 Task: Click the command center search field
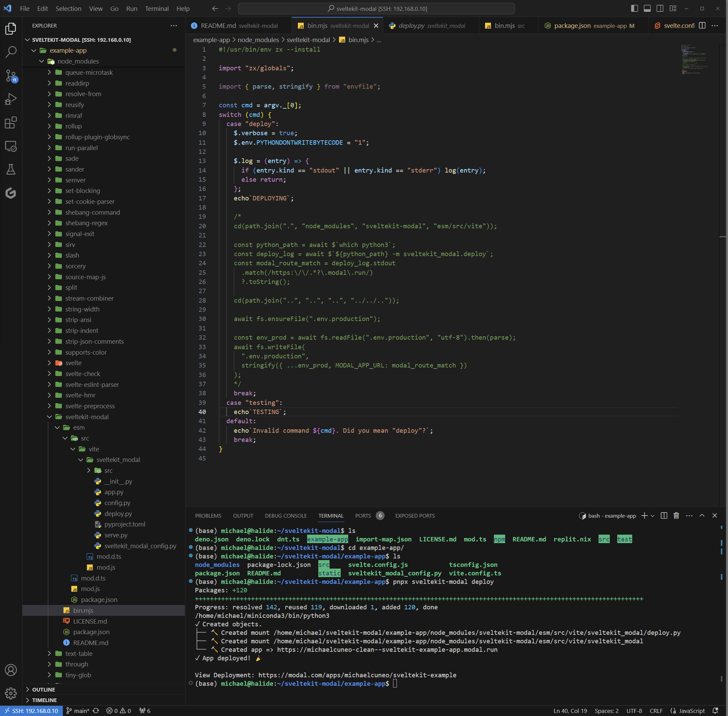(x=376, y=8)
